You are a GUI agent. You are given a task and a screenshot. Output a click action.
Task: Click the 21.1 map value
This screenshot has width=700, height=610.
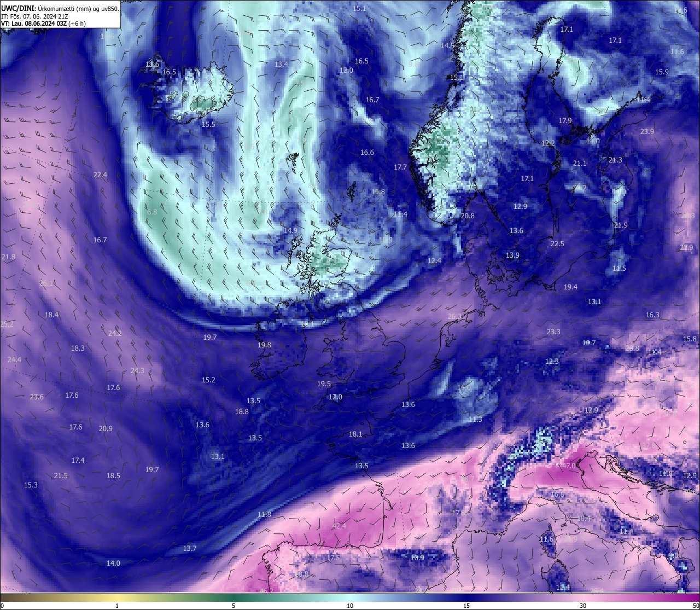(x=580, y=164)
